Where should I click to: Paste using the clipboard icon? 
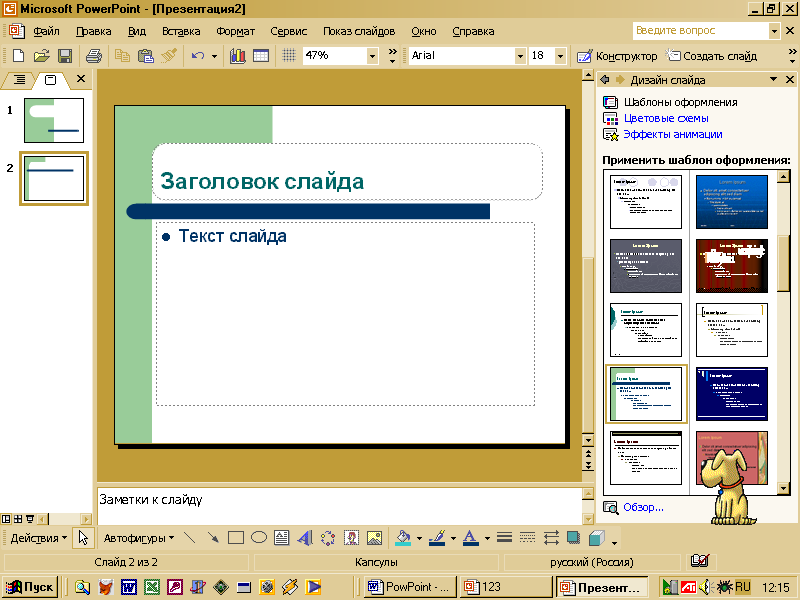tap(146, 56)
